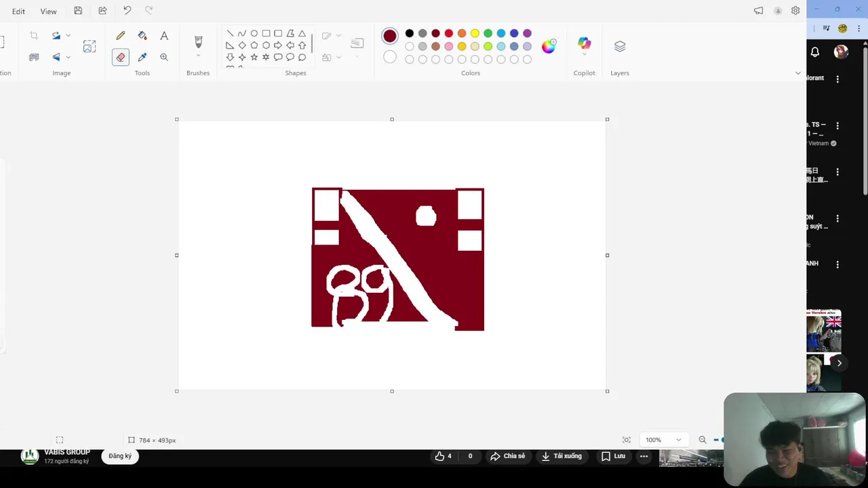Select the Color picker eyedropper tool
The width and height of the screenshot is (868, 488).
tap(142, 57)
